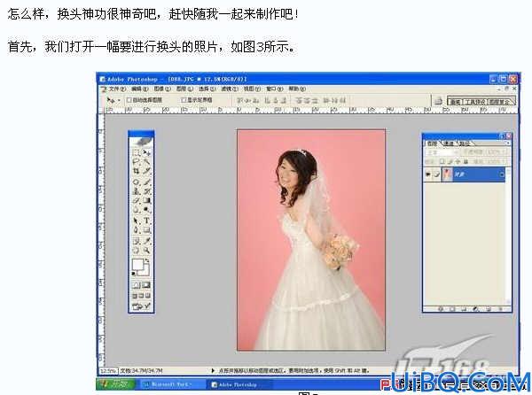
Task: Select the Lasso tool
Action: pyautogui.click(x=137, y=162)
